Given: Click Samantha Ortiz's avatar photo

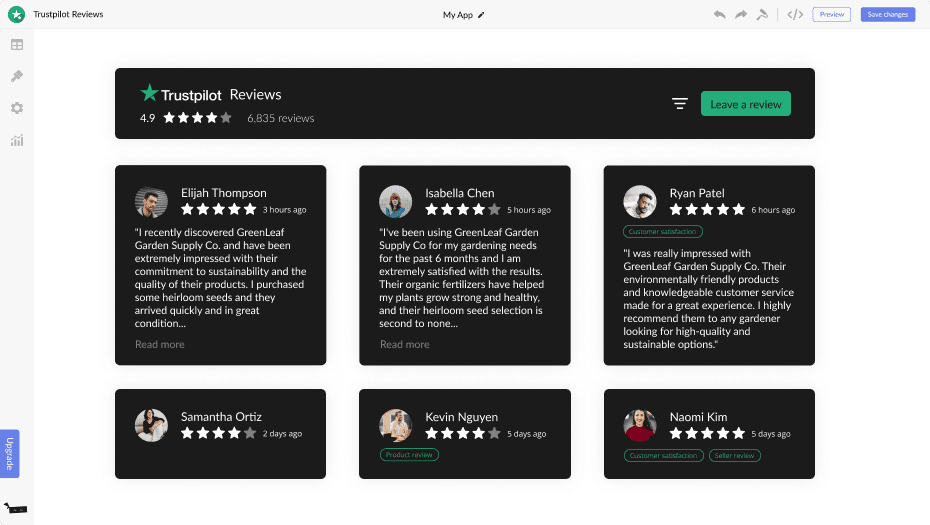Looking at the screenshot, I should tap(151, 425).
